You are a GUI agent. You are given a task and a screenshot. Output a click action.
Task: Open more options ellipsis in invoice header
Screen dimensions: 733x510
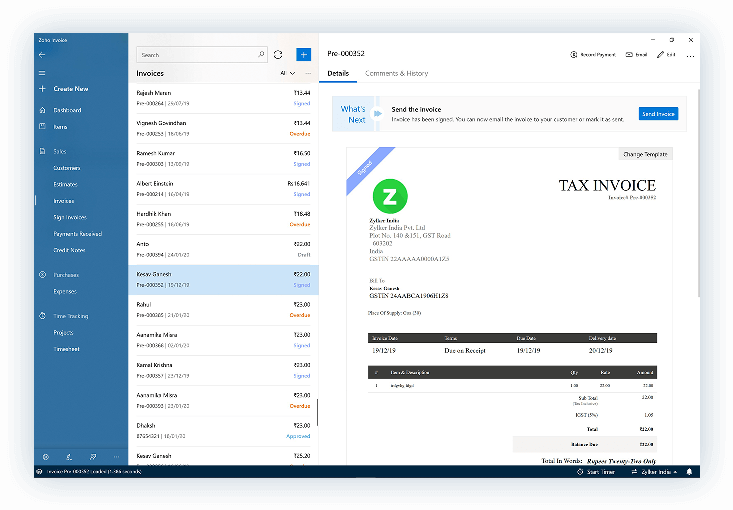click(x=690, y=54)
